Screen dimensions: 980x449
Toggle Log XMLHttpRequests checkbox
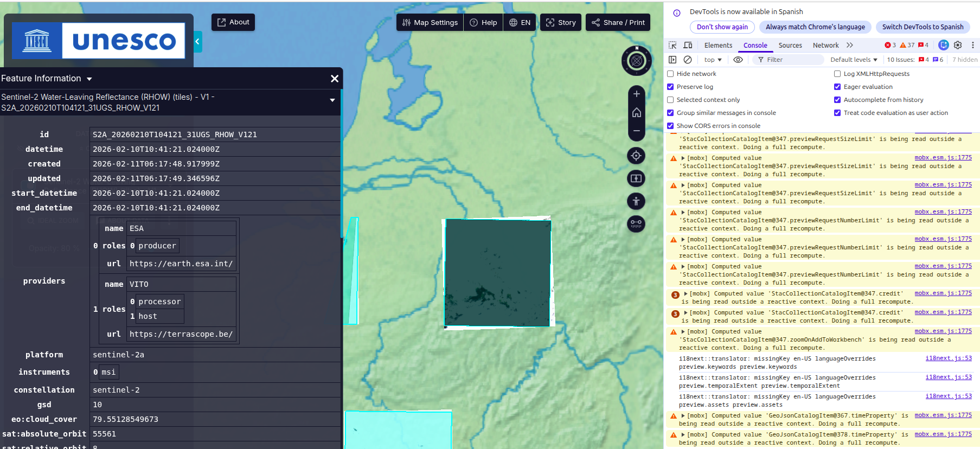point(837,74)
